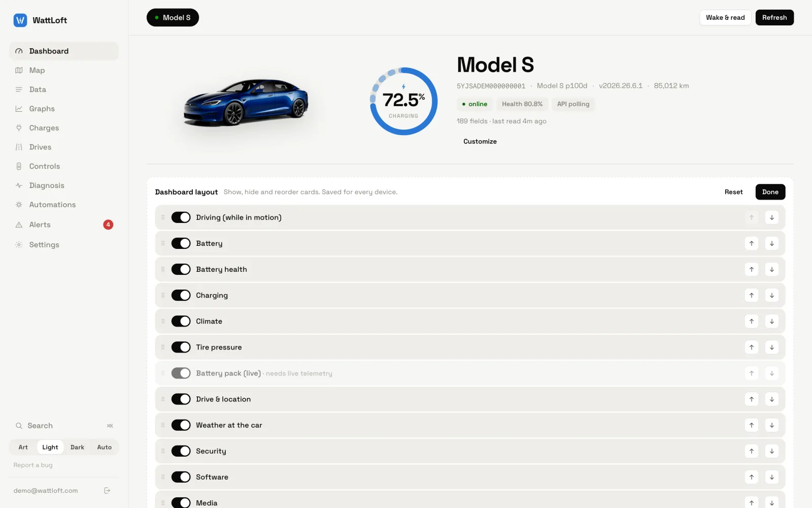Screen dimensions: 812x508
Task: Open the Charges plug icon
Action: pyautogui.click(x=19, y=128)
